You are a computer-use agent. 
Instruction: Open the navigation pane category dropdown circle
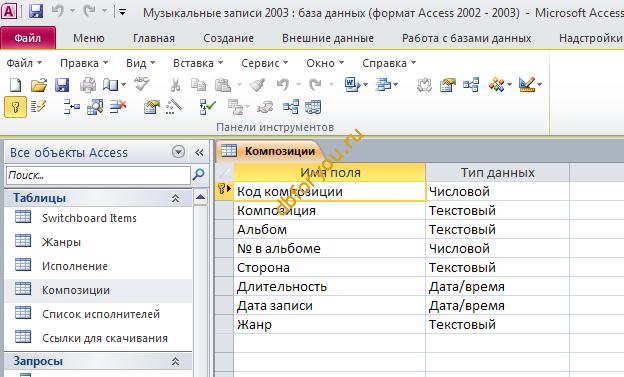(178, 152)
